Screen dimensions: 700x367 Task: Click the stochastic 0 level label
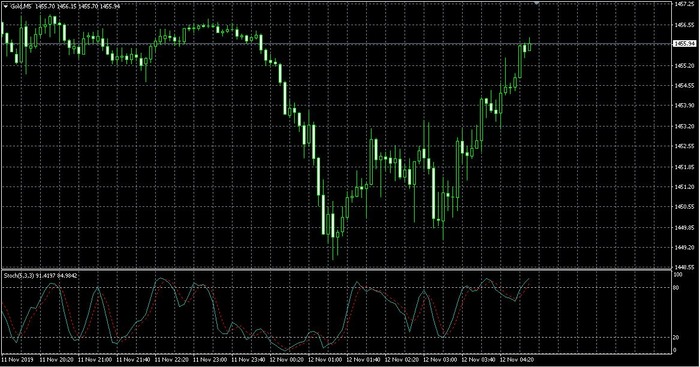[675, 350]
